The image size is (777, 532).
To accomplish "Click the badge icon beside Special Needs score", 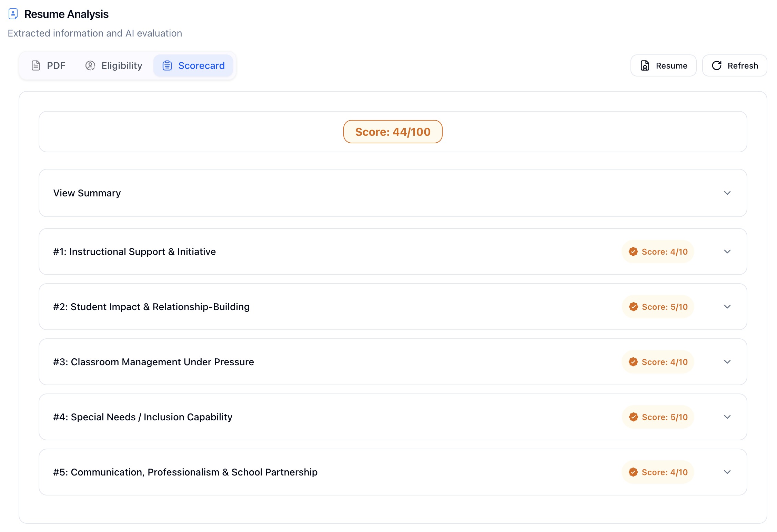I will pos(633,417).
